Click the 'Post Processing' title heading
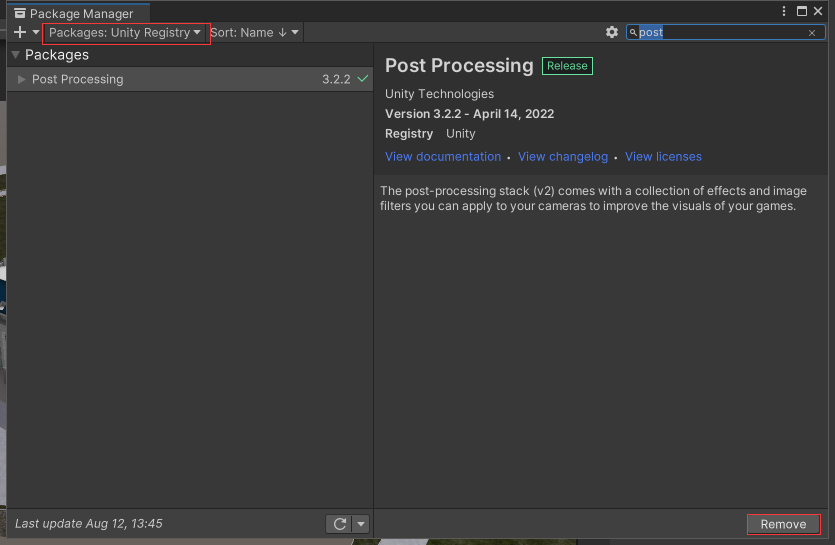Viewport: 835px width, 545px height. [459, 66]
